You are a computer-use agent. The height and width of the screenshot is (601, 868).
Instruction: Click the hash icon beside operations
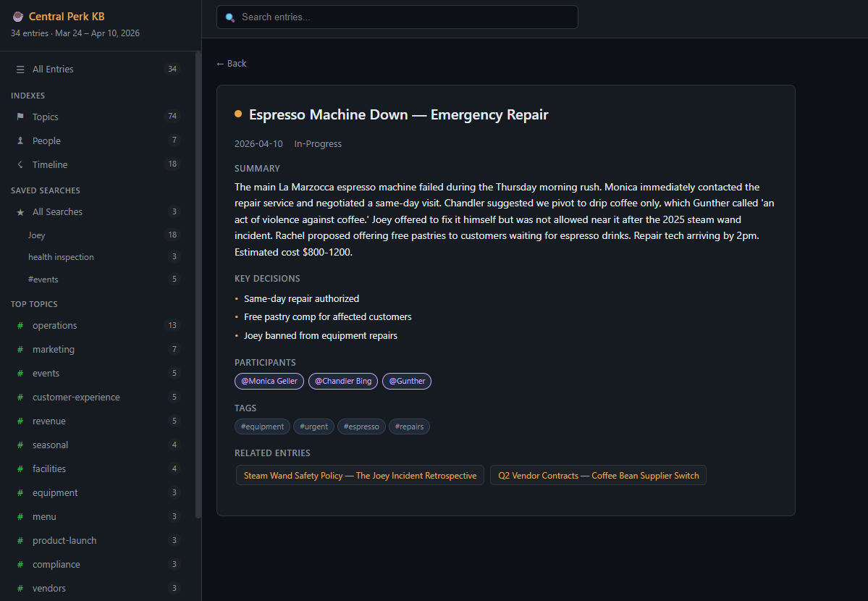[20, 326]
